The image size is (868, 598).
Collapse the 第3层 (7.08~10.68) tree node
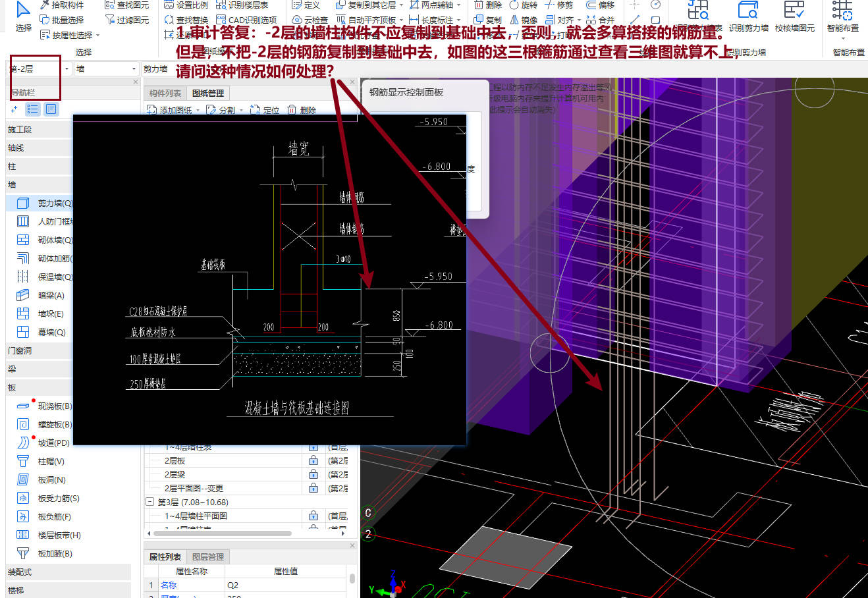click(x=149, y=502)
